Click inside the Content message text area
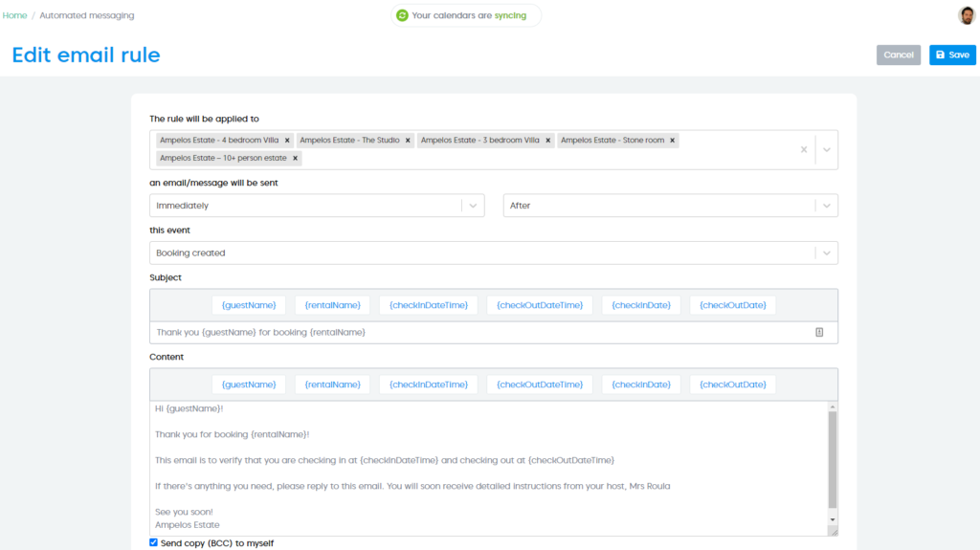 489,468
